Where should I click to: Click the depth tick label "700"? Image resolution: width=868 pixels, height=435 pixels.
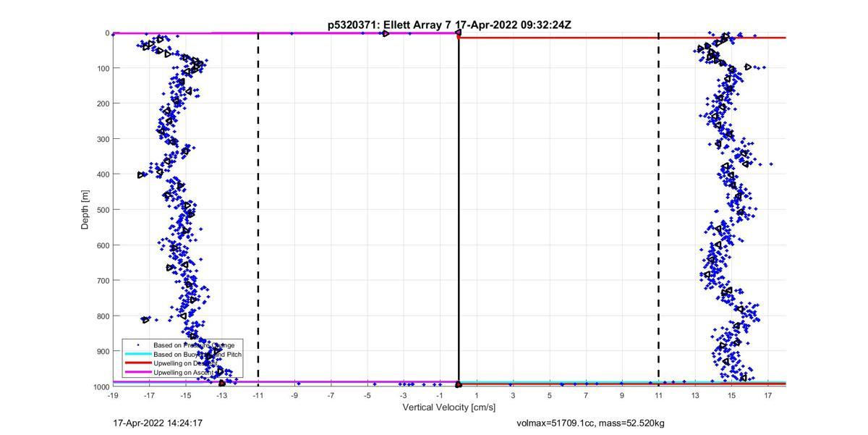(x=103, y=281)
